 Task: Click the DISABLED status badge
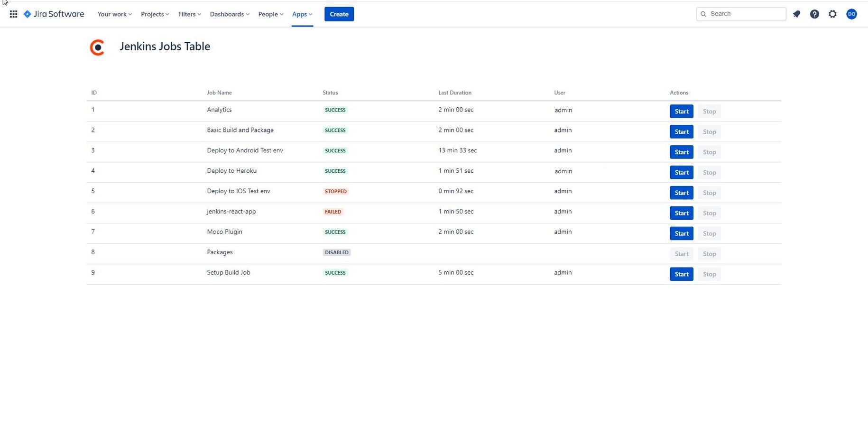pyautogui.click(x=336, y=253)
